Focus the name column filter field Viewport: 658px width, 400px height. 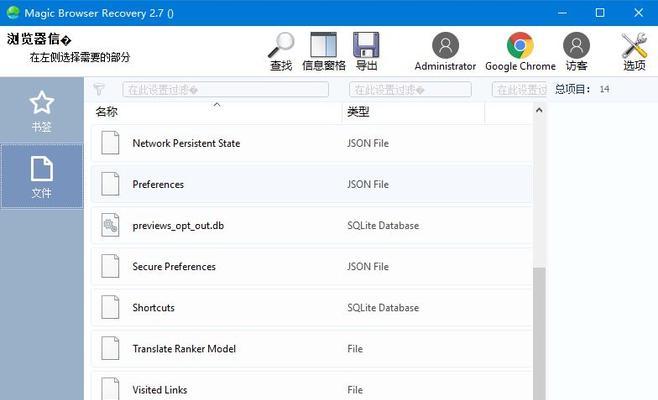225,89
